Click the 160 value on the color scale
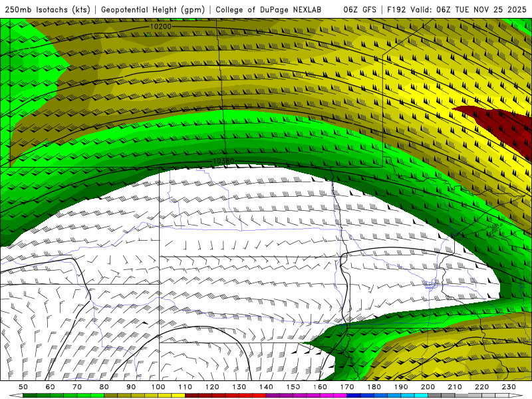This screenshot has width=532, height=399. coord(320,387)
